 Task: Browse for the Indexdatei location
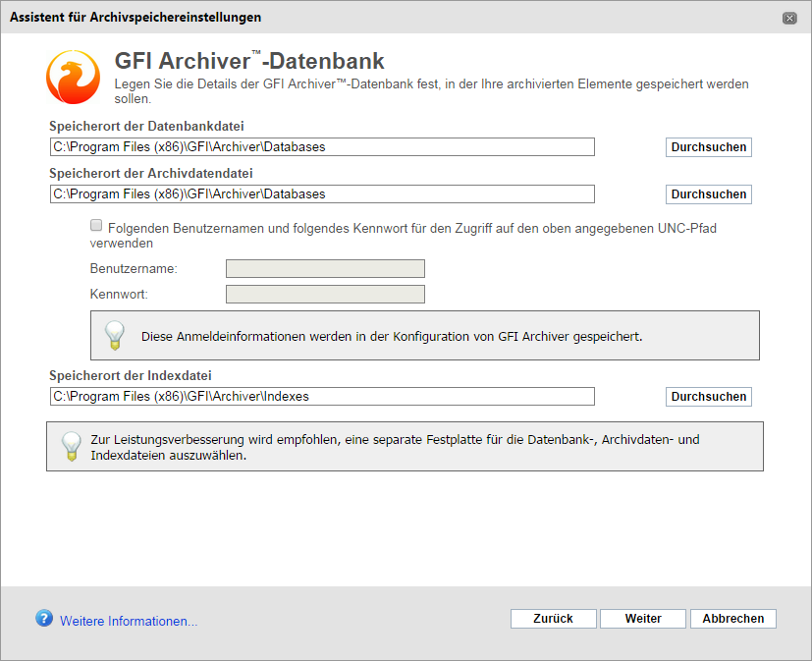709,397
